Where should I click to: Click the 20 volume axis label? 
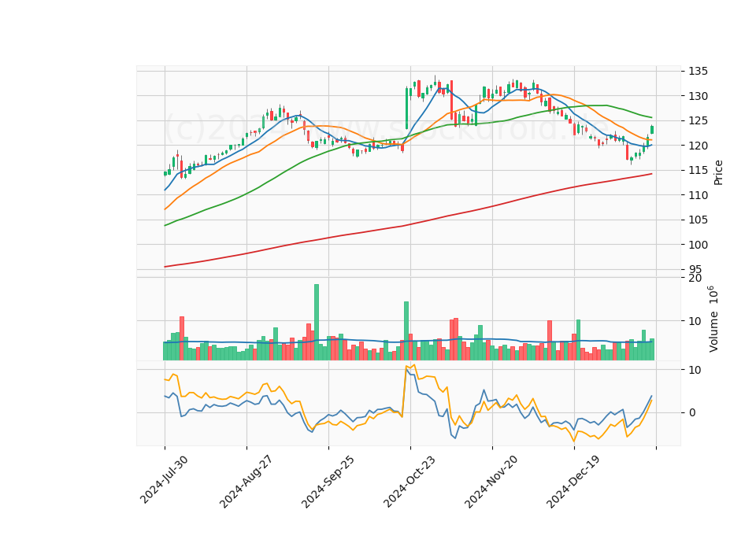point(695,278)
